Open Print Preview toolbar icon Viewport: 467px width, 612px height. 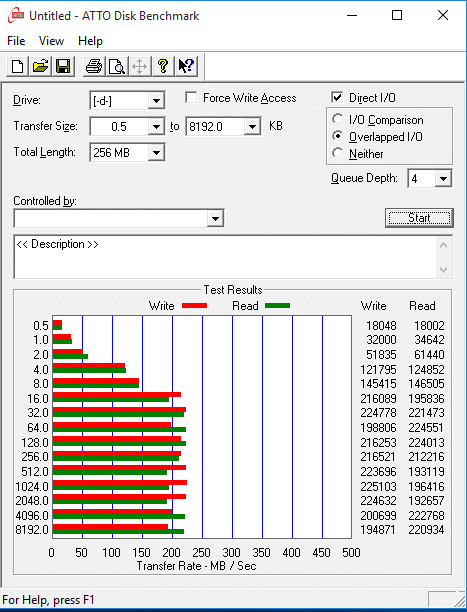117,66
